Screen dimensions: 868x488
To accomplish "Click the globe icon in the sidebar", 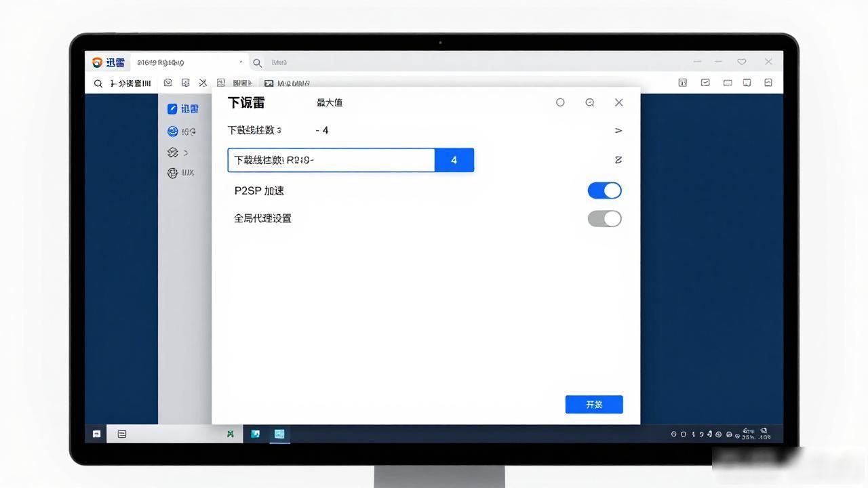I will click(x=172, y=173).
